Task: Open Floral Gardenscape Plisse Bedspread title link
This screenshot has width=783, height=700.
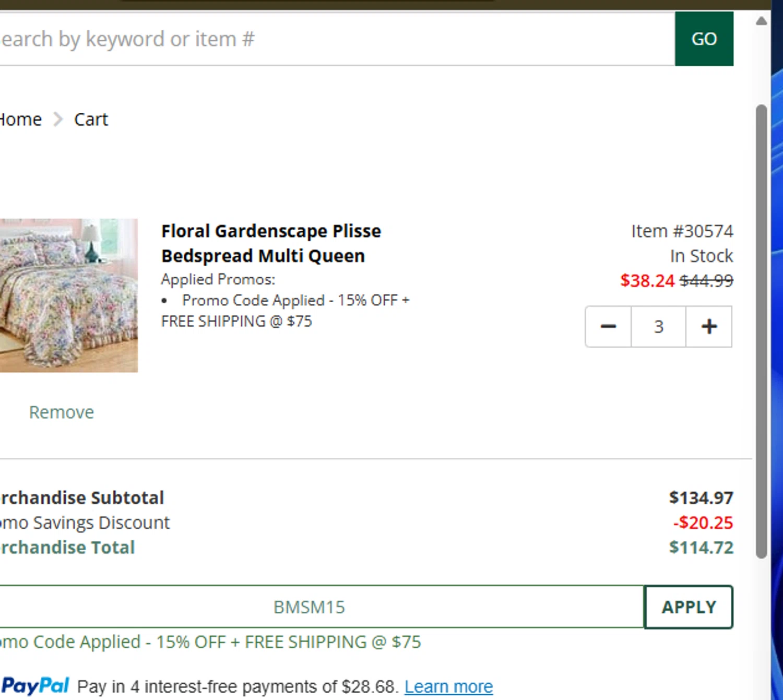Action: 270,243
